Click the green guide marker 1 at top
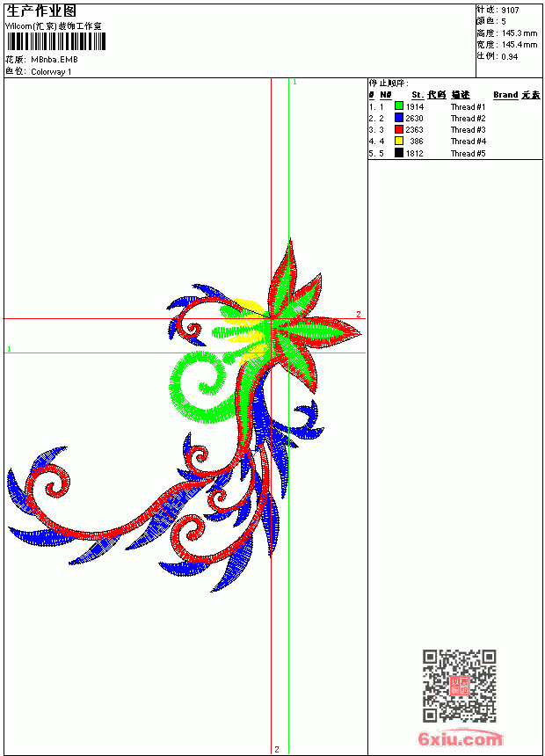The height and width of the screenshot is (756, 545). [294, 83]
